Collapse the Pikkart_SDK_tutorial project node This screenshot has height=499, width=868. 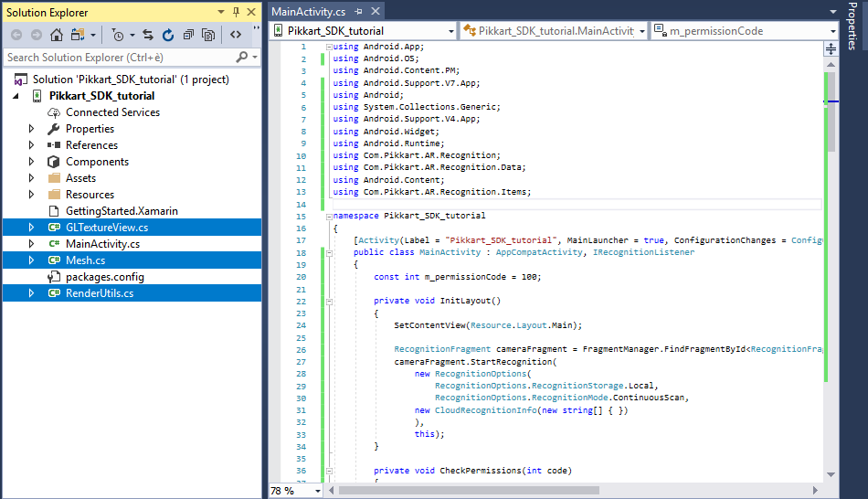pyautogui.click(x=16, y=96)
